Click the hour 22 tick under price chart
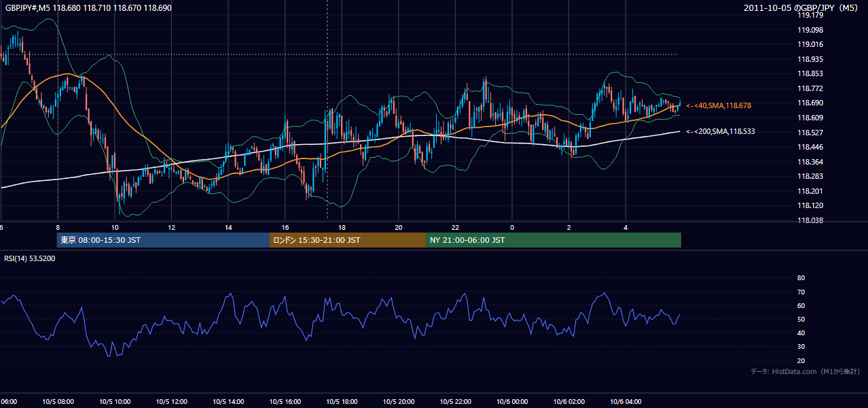 455,227
